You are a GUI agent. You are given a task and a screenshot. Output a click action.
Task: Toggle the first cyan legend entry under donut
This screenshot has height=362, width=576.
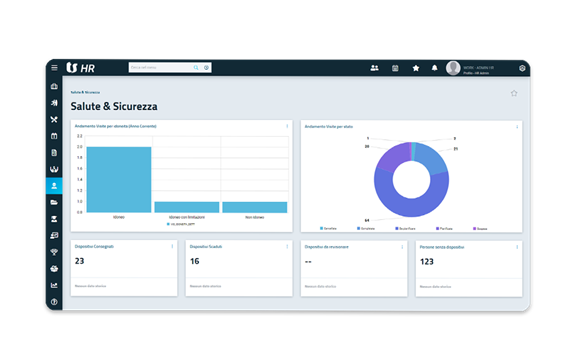(328, 228)
